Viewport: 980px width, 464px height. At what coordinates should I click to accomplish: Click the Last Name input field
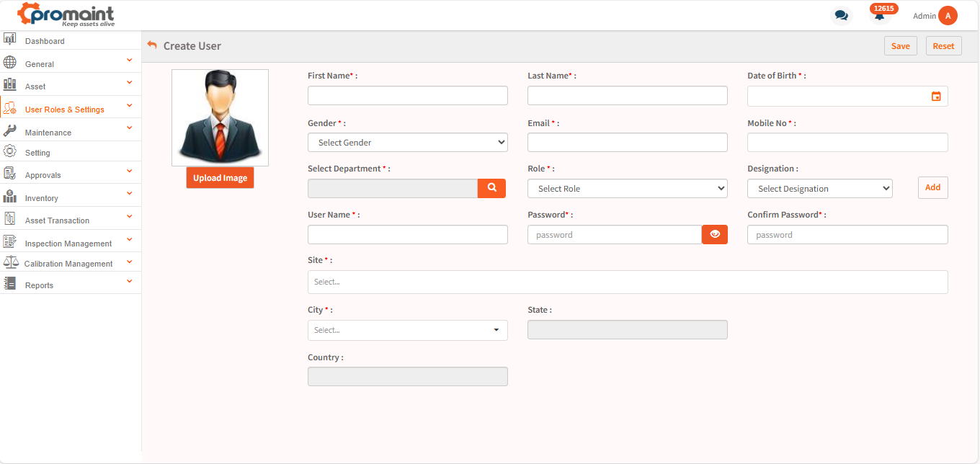[x=628, y=95]
